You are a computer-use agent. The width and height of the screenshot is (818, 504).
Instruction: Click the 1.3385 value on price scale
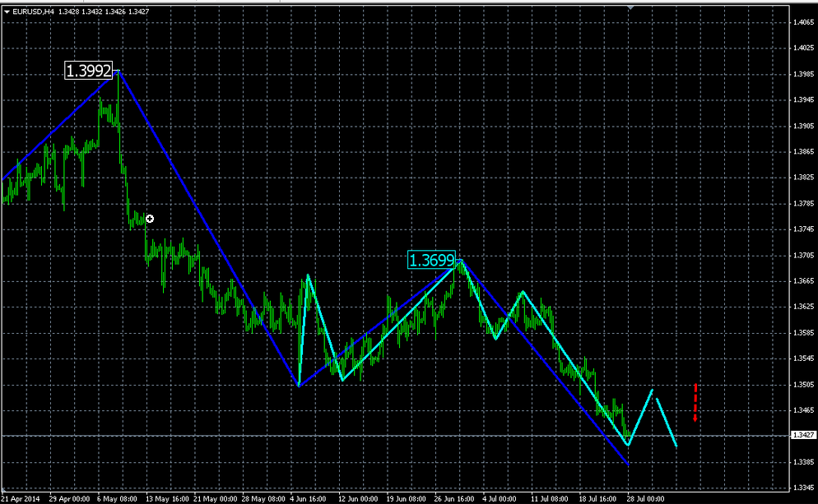coord(803,462)
